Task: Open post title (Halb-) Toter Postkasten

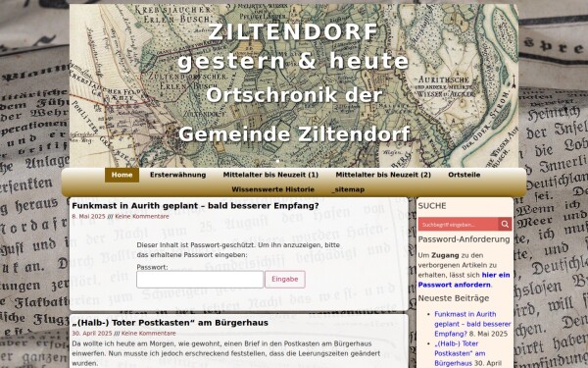Action: tap(171, 323)
